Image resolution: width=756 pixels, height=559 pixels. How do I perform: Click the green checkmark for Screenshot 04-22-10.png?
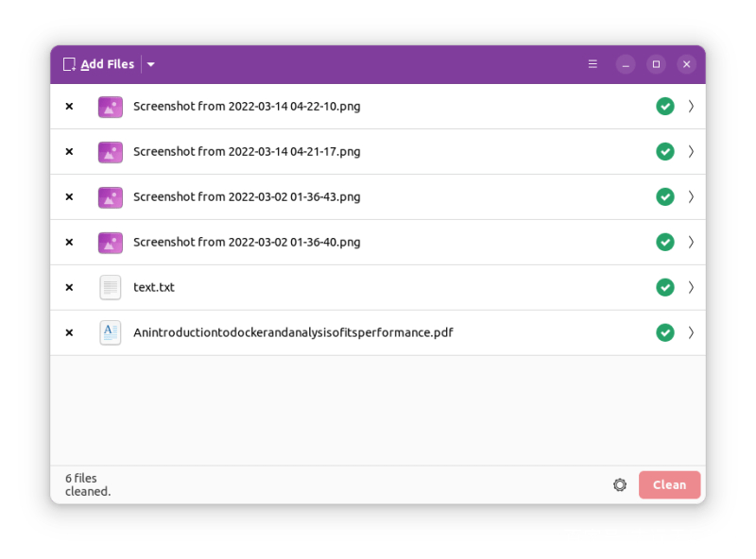point(665,106)
